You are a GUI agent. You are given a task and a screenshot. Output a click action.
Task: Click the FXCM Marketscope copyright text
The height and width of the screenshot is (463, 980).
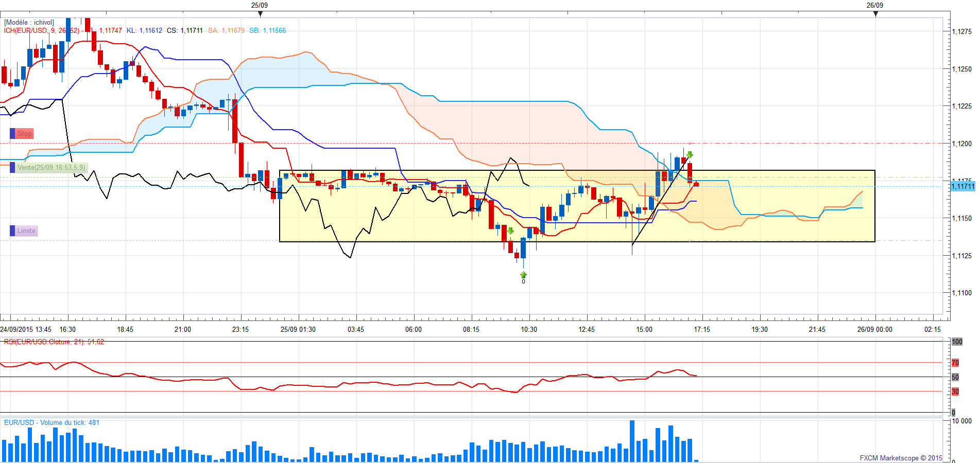tap(900, 458)
